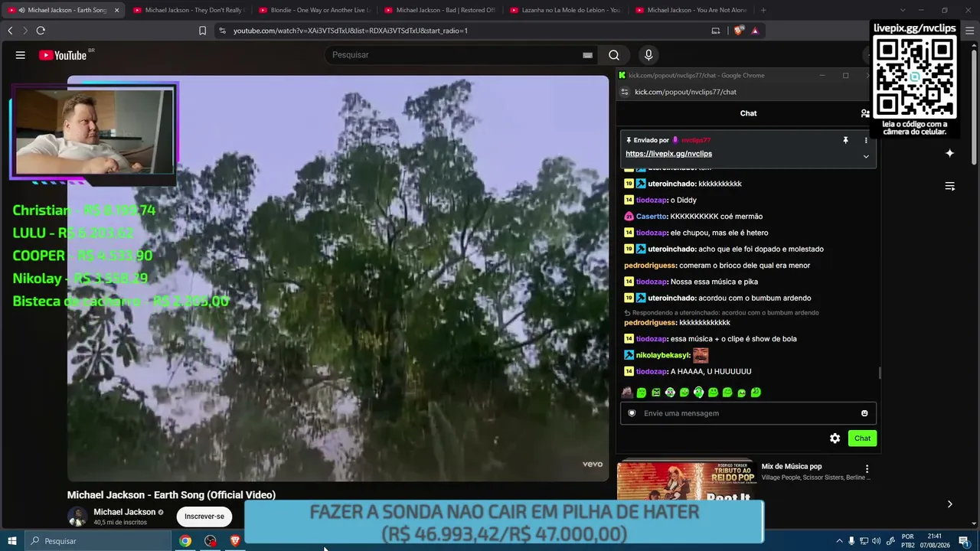Open Kick chat settings gear

(x=835, y=439)
